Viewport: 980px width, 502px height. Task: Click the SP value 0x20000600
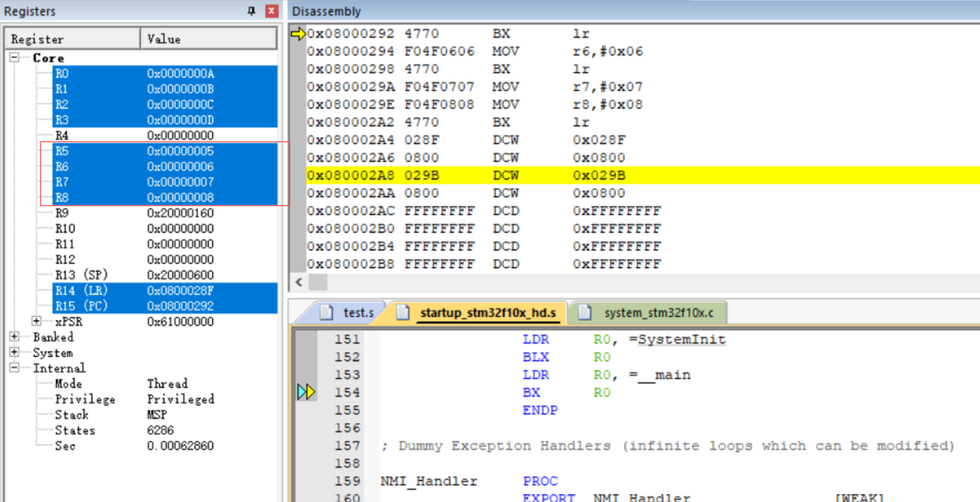coord(180,275)
